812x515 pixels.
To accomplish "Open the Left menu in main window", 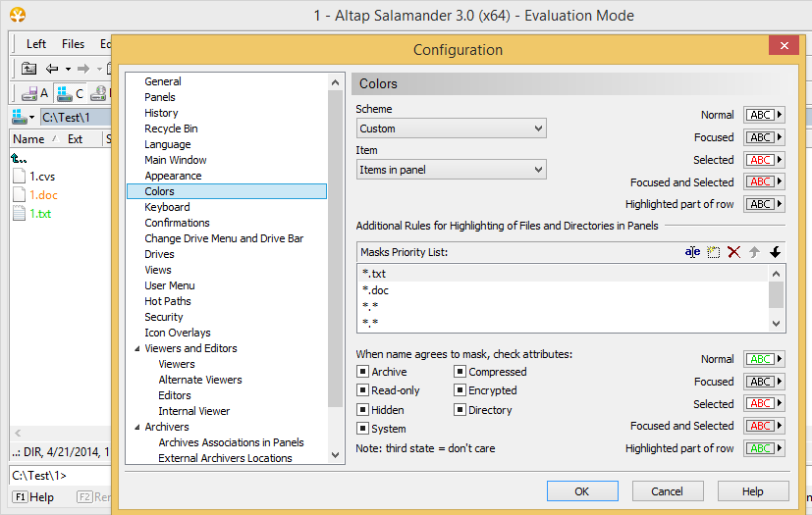I will point(36,44).
